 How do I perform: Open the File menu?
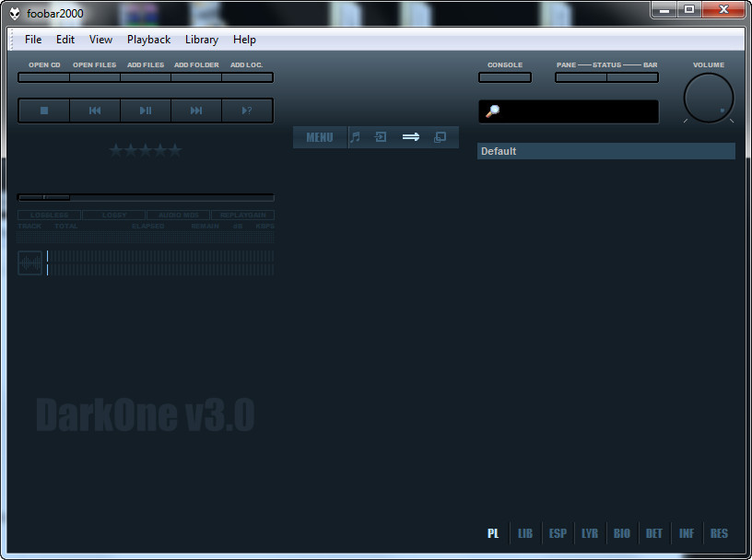[x=33, y=40]
